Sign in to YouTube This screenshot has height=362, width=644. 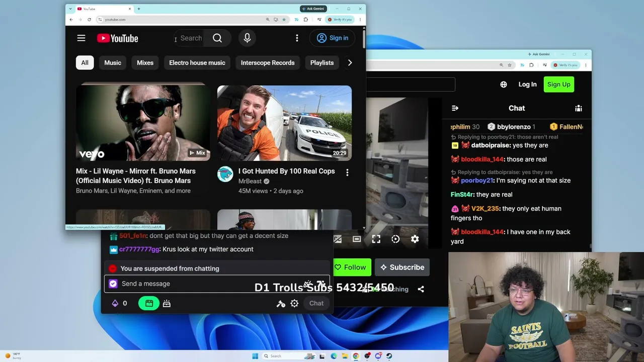pos(333,38)
